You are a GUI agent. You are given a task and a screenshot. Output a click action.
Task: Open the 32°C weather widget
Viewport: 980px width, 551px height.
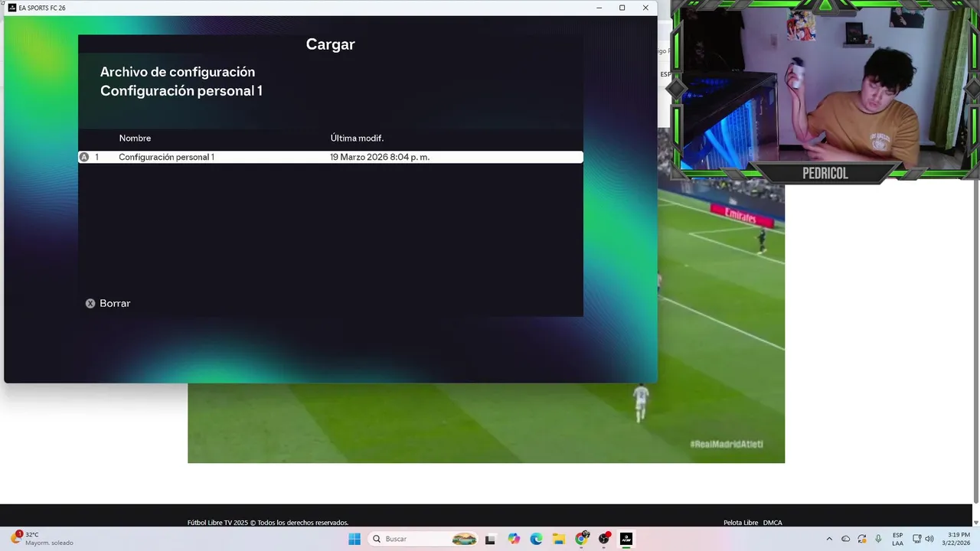pyautogui.click(x=43, y=539)
